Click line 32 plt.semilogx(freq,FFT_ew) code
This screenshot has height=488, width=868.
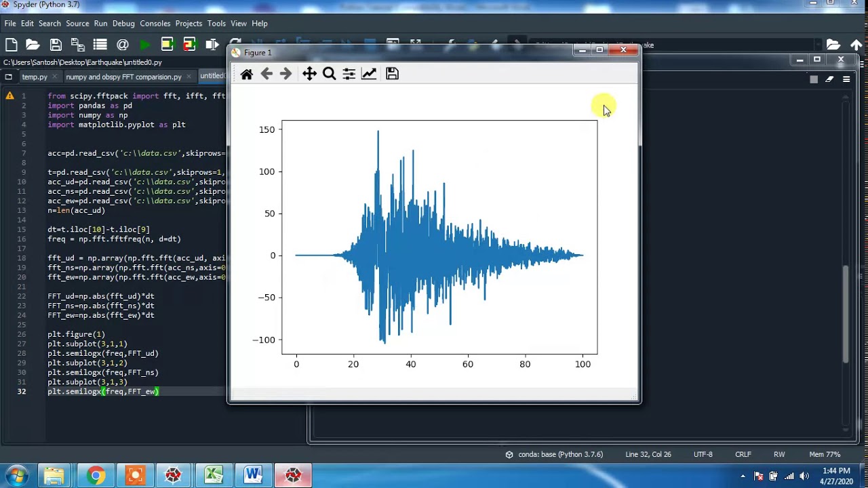[x=103, y=391]
